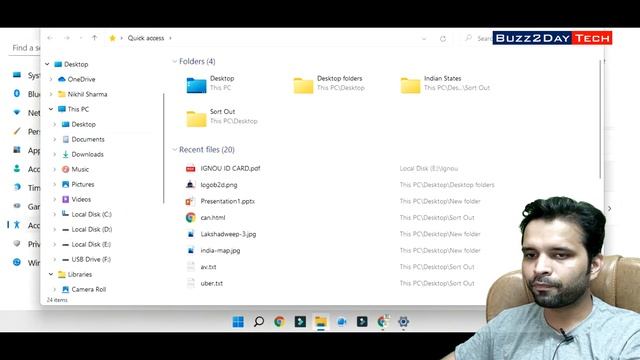Select IGNOU ID CARD.pdf file name
640x360 pixels.
click(x=230, y=169)
